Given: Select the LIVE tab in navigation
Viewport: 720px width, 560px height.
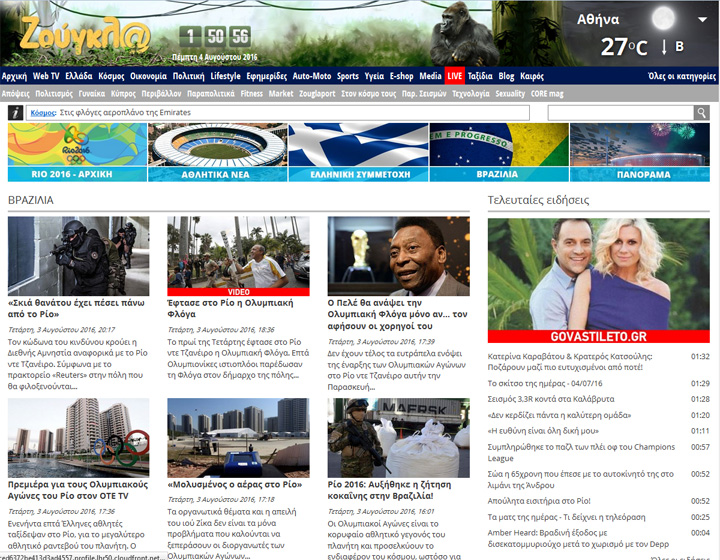Looking at the screenshot, I should (x=455, y=76).
